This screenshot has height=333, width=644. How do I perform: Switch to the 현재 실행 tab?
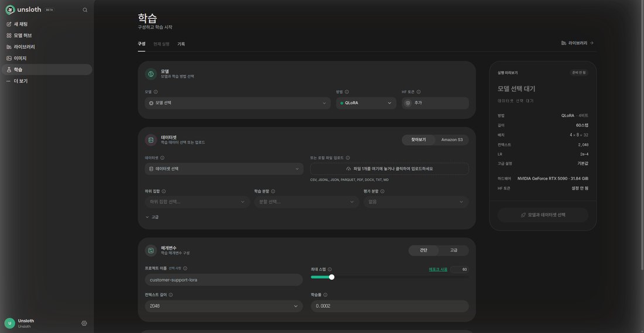point(162,44)
